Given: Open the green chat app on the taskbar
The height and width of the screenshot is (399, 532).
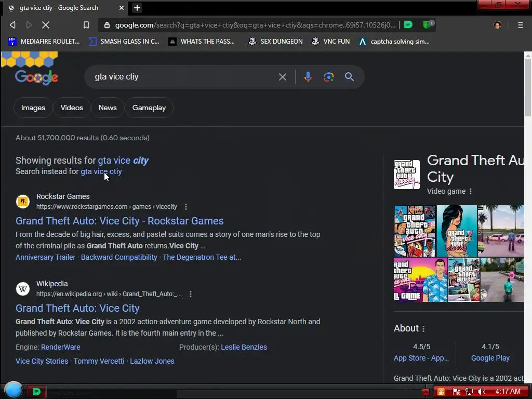Looking at the screenshot, I should (x=36, y=392).
